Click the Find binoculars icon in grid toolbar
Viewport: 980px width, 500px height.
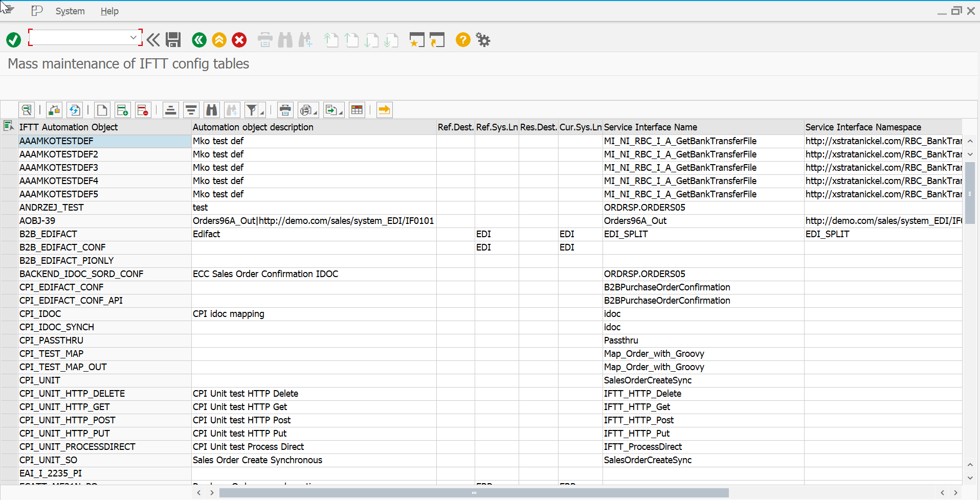[211, 110]
